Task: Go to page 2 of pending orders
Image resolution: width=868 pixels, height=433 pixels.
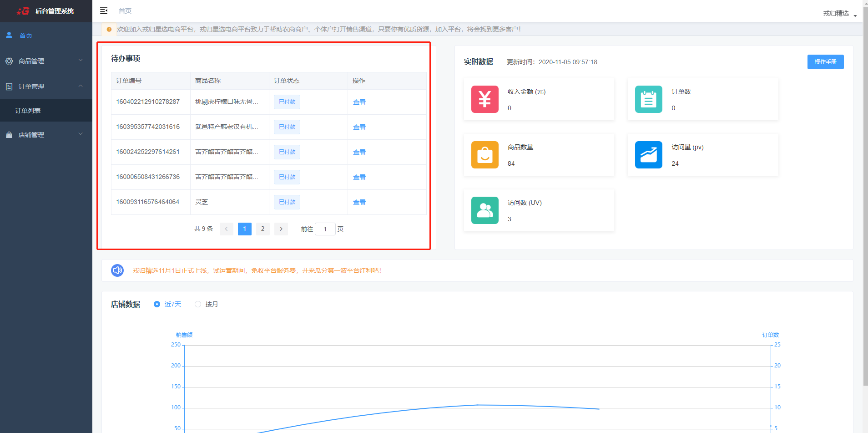Action: coord(262,229)
